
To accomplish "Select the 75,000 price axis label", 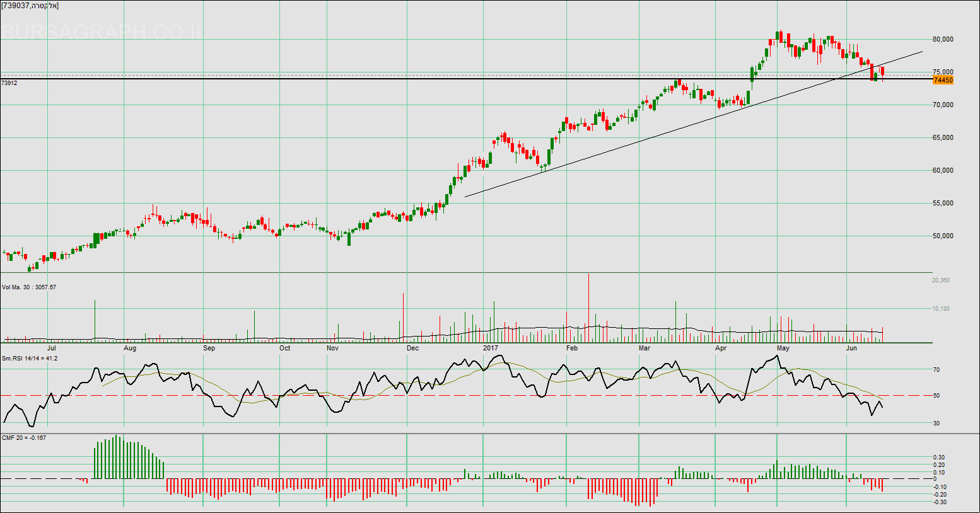I will [x=943, y=72].
